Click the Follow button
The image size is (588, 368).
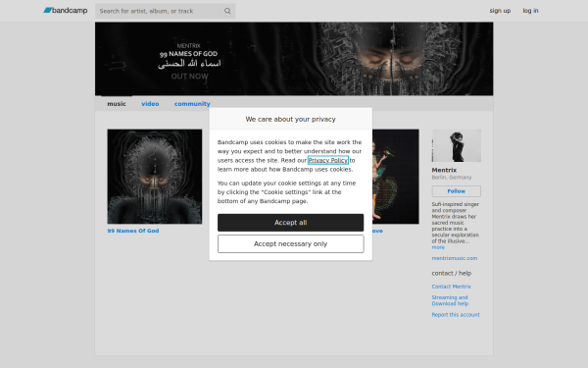(x=456, y=191)
